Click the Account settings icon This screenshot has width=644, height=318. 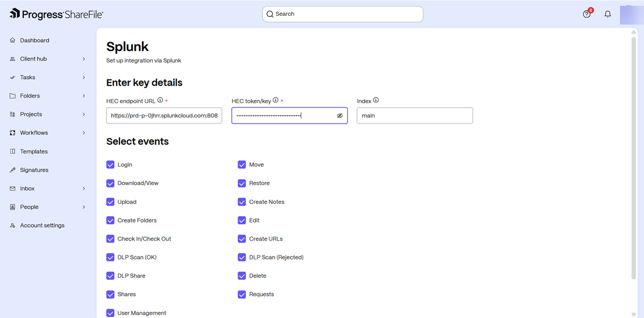pos(12,225)
